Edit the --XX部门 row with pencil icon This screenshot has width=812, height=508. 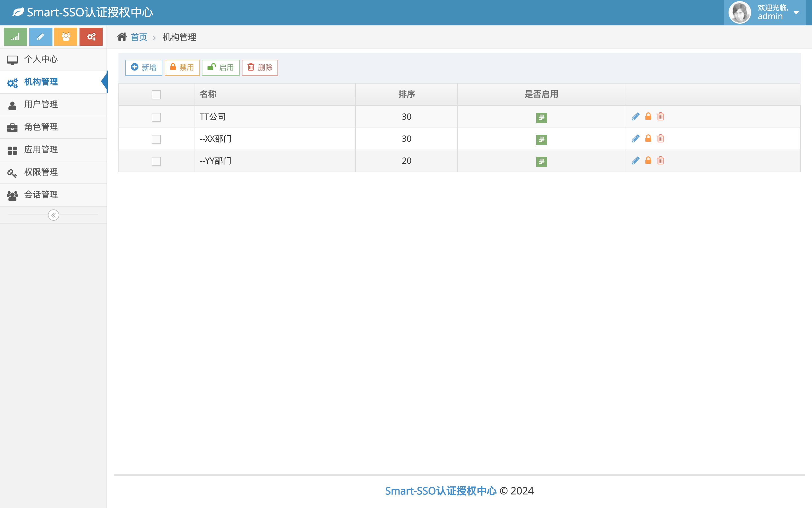[636, 138]
